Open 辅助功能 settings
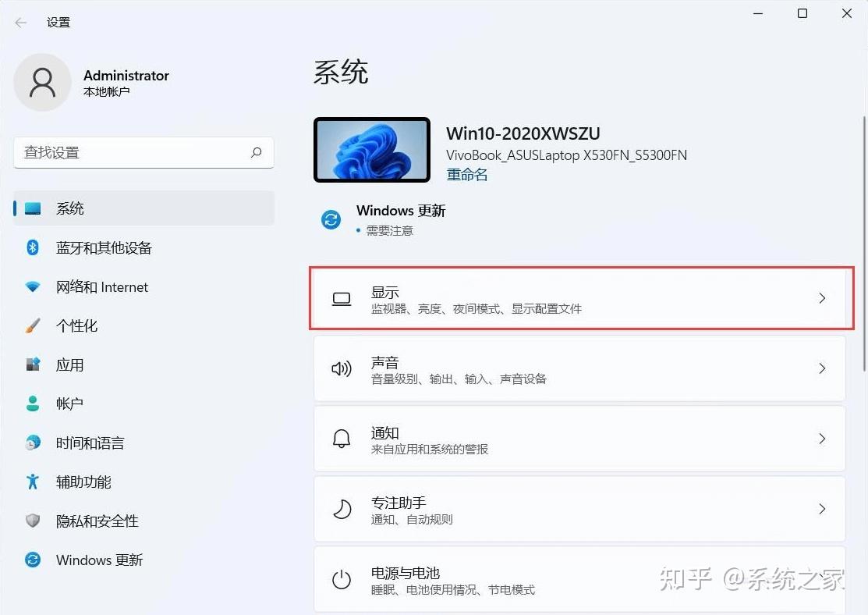 (144, 482)
